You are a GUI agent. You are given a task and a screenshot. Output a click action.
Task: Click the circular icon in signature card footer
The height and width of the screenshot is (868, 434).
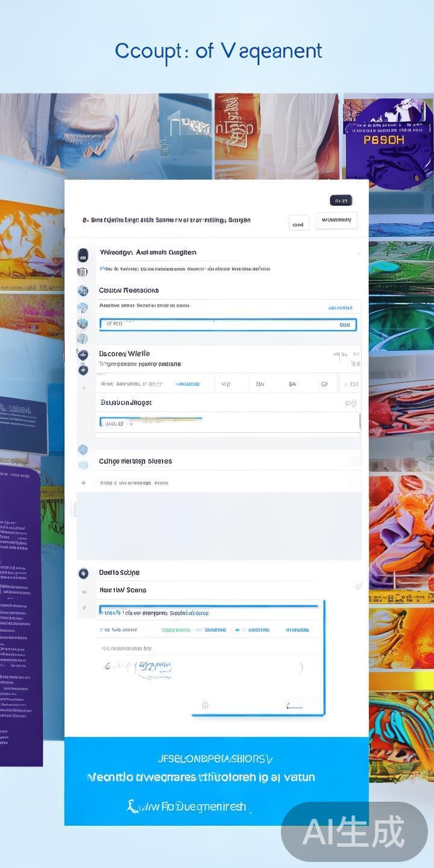click(x=205, y=705)
